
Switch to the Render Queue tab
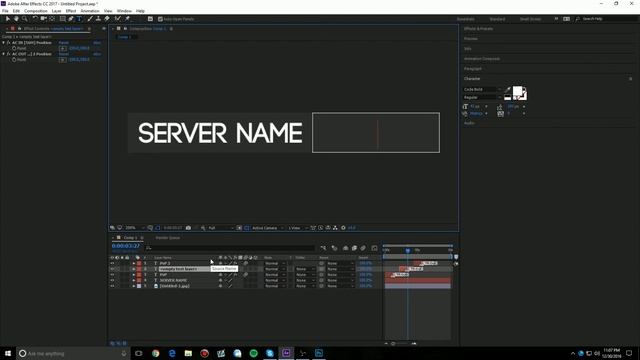168,238
